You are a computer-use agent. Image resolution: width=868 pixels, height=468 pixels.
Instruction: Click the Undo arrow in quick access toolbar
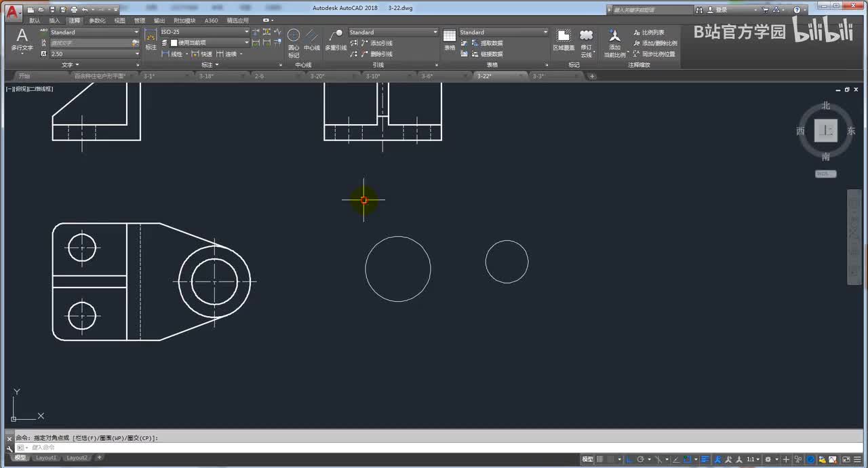pyautogui.click(x=84, y=10)
